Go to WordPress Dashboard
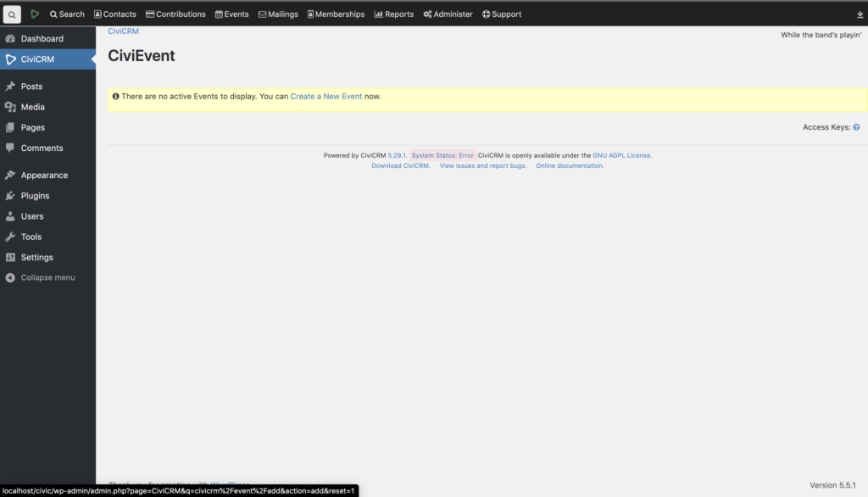 (47, 39)
